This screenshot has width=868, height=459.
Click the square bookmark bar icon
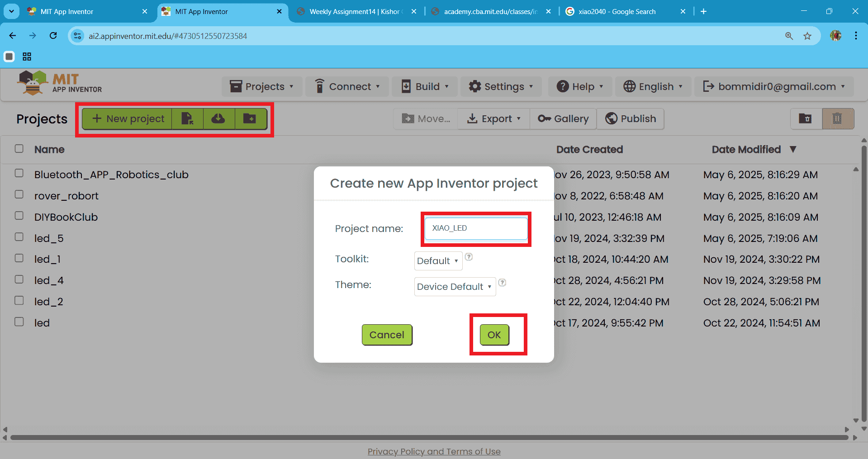(9, 57)
